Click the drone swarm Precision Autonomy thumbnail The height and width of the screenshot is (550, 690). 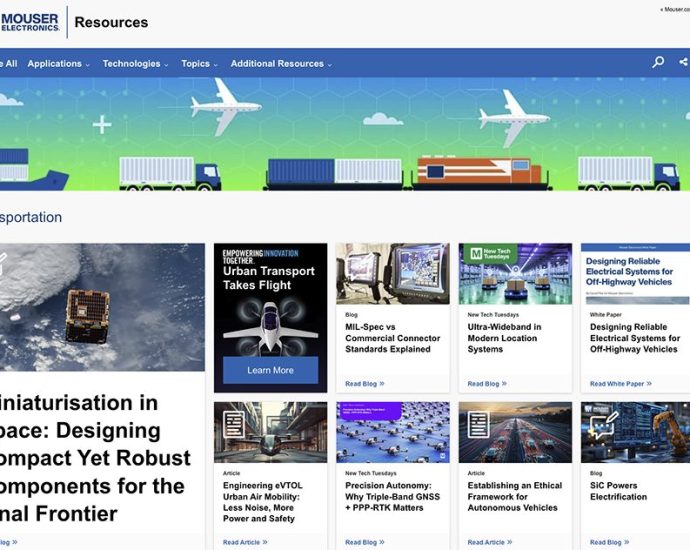coord(393,432)
